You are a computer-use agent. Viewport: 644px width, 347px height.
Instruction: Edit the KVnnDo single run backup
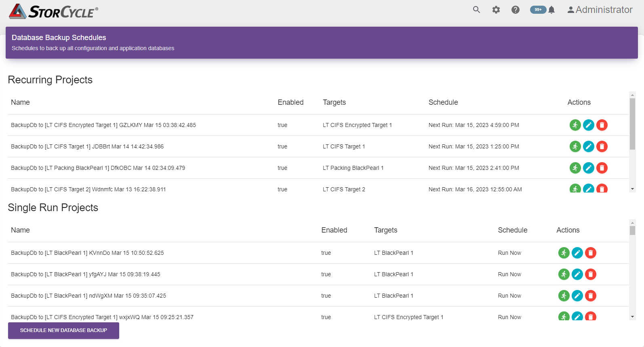tap(577, 253)
